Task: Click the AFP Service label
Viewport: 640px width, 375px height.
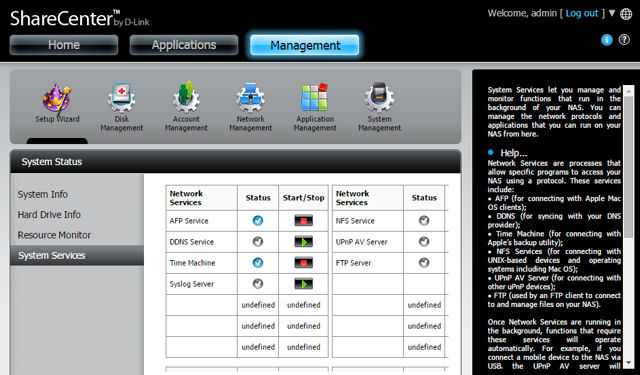Action: (189, 221)
